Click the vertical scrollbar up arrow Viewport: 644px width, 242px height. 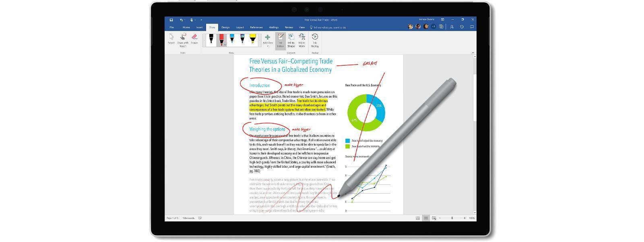pyautogui.click(x=475, y=56)
